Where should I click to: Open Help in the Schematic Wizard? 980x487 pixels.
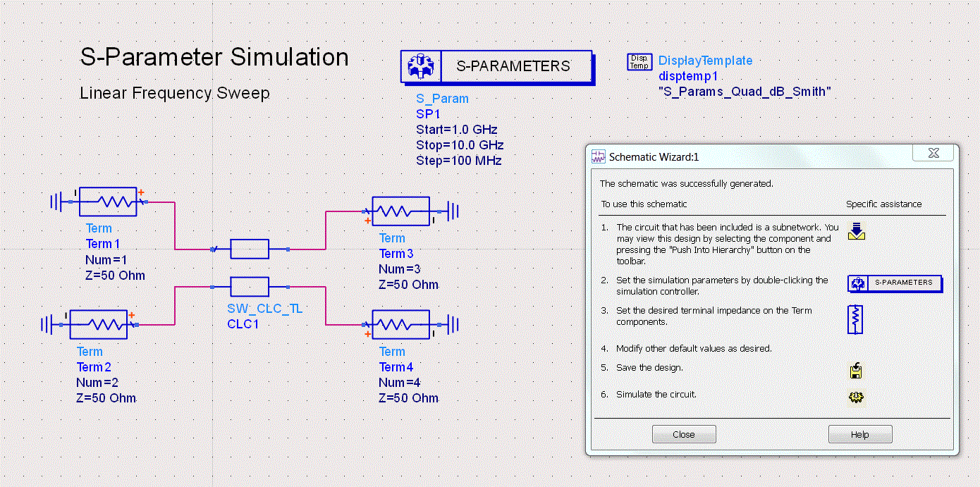860,434
